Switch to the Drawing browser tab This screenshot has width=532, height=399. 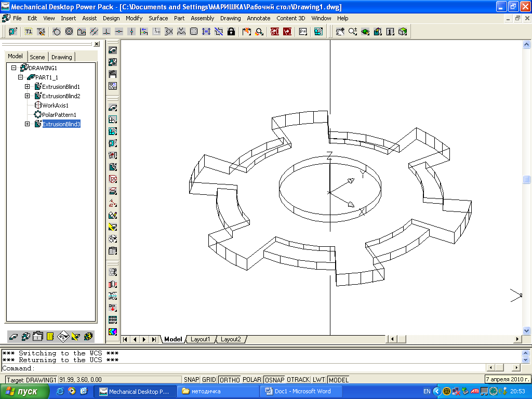pos(61,57)
